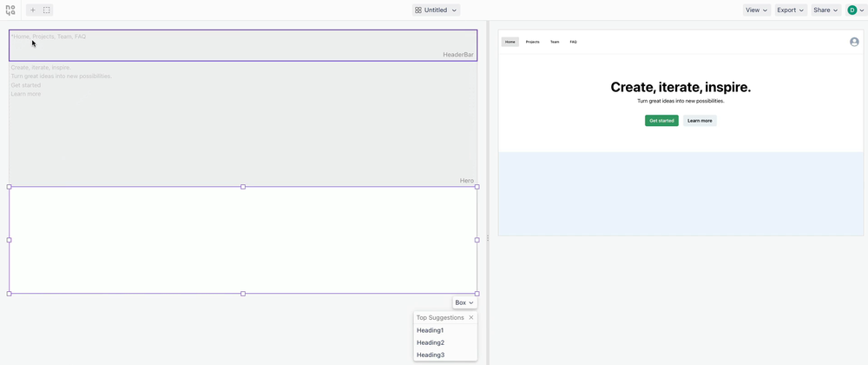
Task: Click the 'Create, iterate, inspire.' preview heading
Action: (x=681, y=87)
